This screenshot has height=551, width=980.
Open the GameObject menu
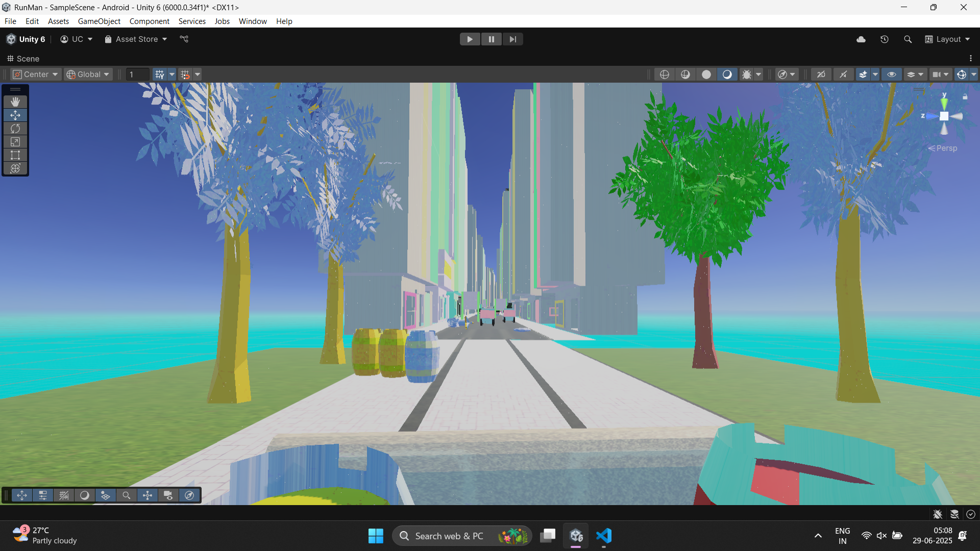[x=99, y=21]
